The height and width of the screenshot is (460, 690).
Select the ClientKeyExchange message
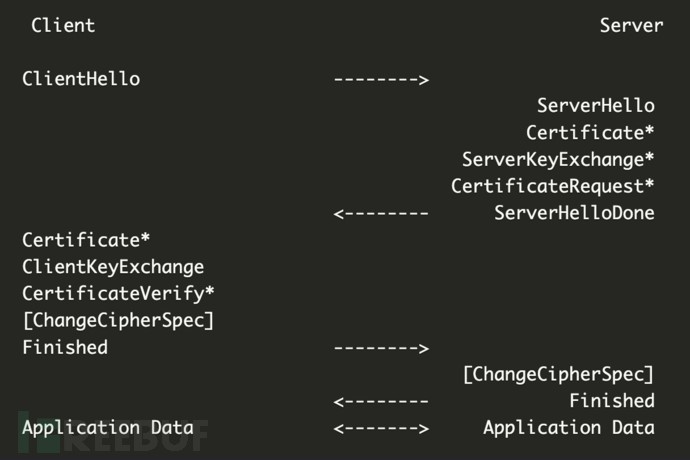113,267
